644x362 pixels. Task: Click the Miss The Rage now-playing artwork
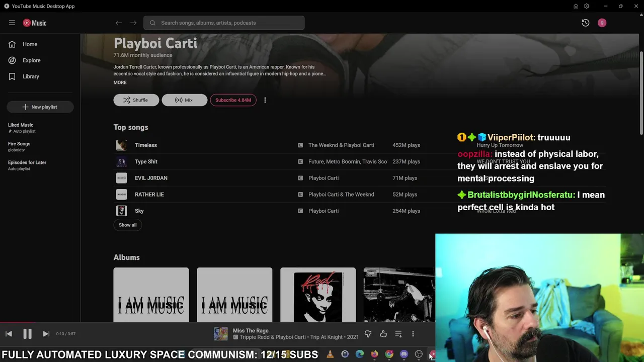coord(221,334)
